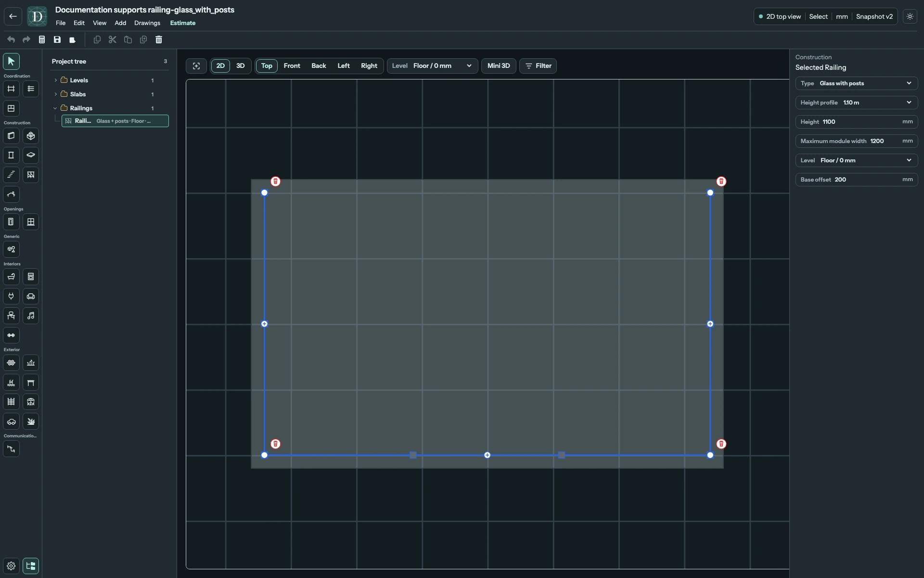
Task: Select the slab construction tool
Action: coord(31,155)
